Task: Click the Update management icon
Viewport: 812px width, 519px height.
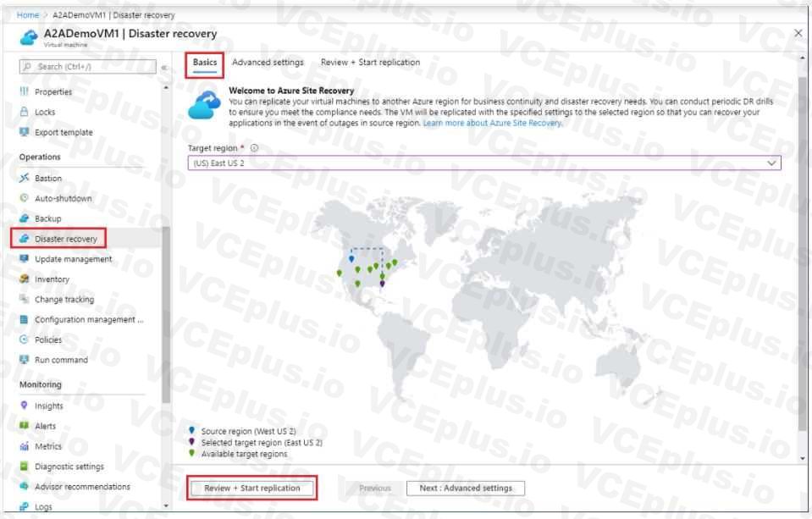Action: 24,258
